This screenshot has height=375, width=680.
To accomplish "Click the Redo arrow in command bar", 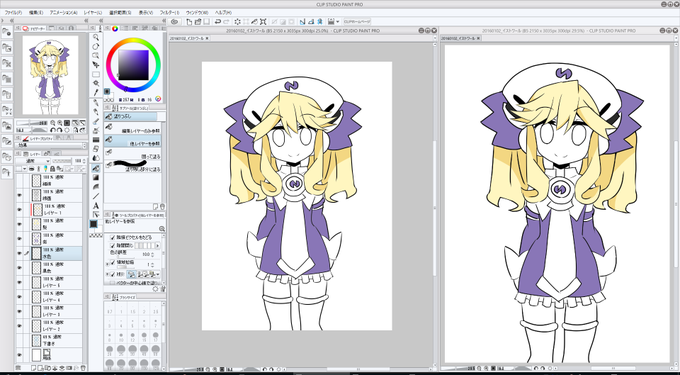I will (x=226, y=21).
